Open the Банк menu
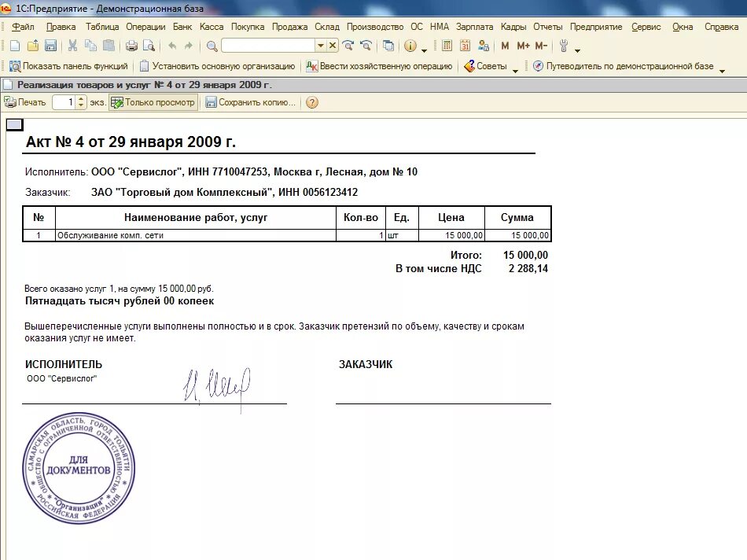 tap(182, 27)
